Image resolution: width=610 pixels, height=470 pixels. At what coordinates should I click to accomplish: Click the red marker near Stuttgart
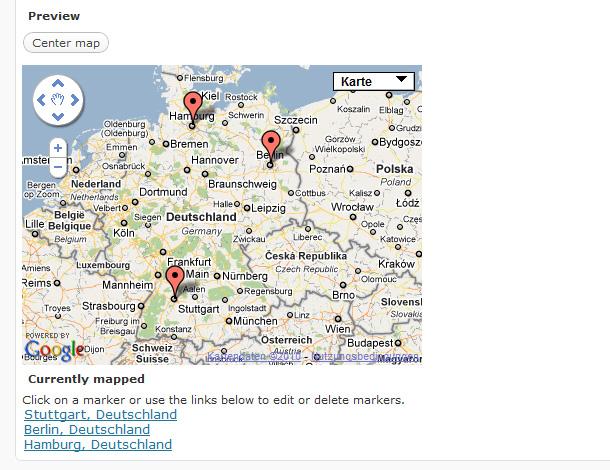[175, 279]
